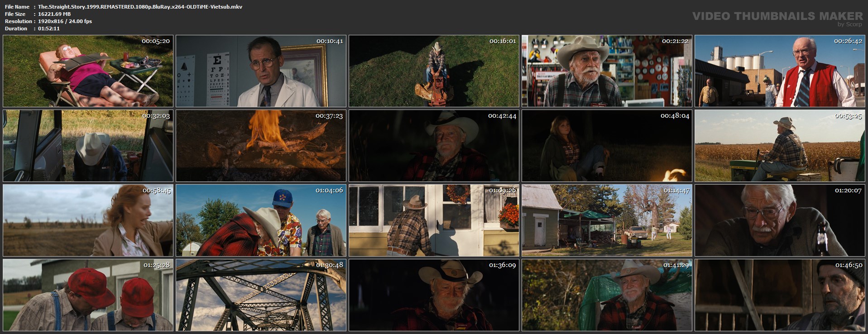Select the steel bridge frame at 01:30:48
Viewport: 868px width, 334px height.
pyautogui.click(x=261, y=295)
